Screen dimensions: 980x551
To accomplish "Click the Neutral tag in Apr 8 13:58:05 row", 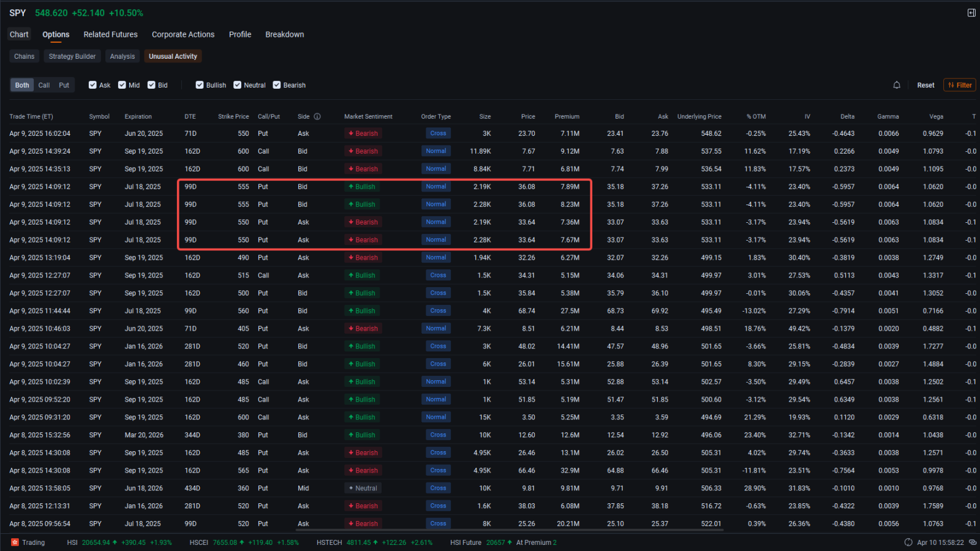I will point(363,489).
